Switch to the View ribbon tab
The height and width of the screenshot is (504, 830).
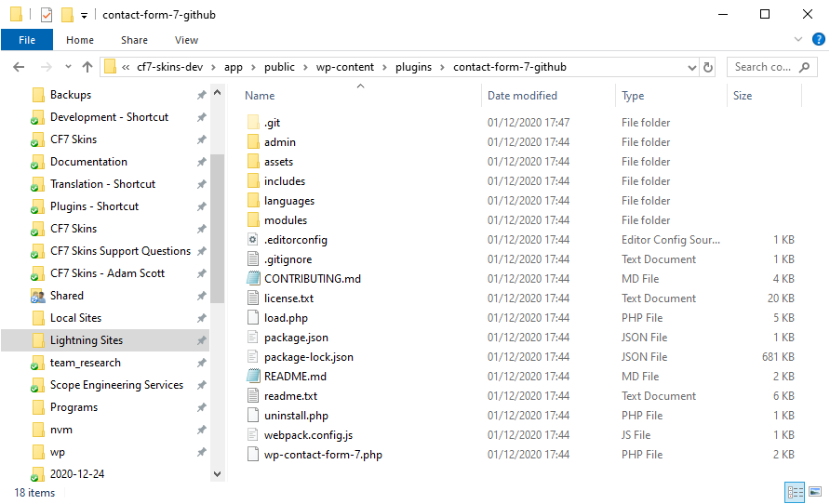click(186, 40)
